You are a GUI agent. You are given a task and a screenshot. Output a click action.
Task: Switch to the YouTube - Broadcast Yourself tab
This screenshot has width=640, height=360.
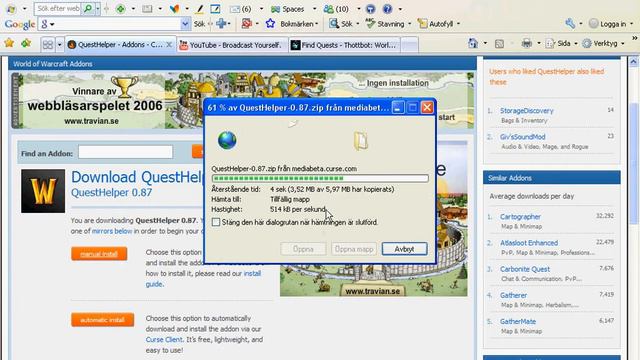tap(233, 45)
